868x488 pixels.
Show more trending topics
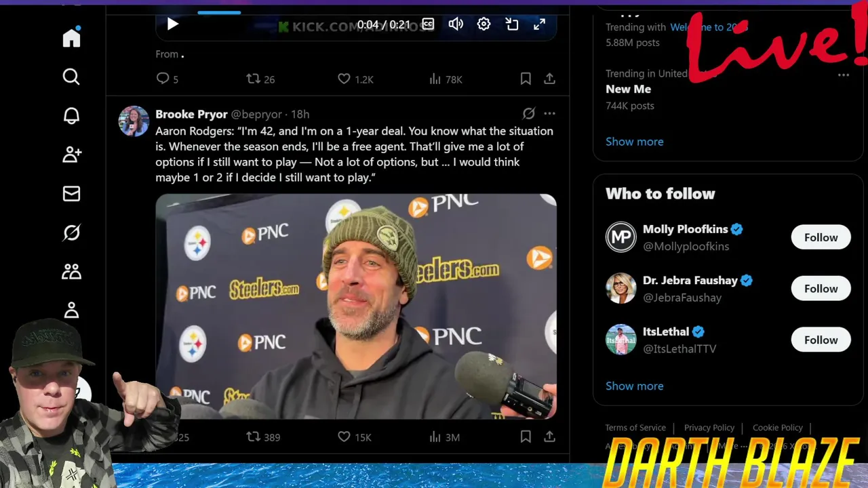click(x=635, y=142)
